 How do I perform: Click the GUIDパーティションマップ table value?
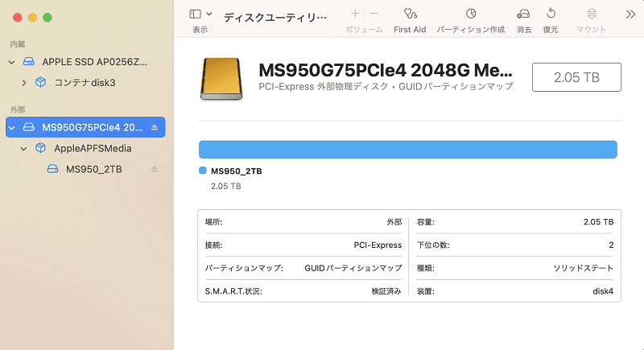click(353, 268)
